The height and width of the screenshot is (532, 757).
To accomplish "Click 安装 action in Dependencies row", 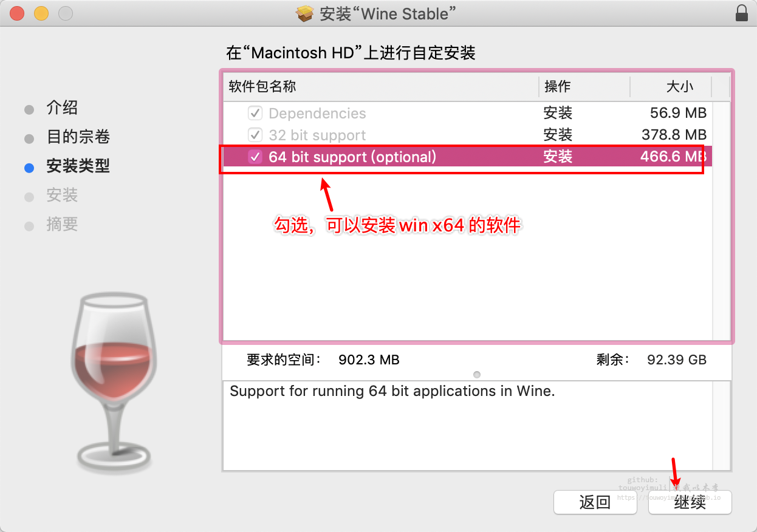I will [558, 114].
